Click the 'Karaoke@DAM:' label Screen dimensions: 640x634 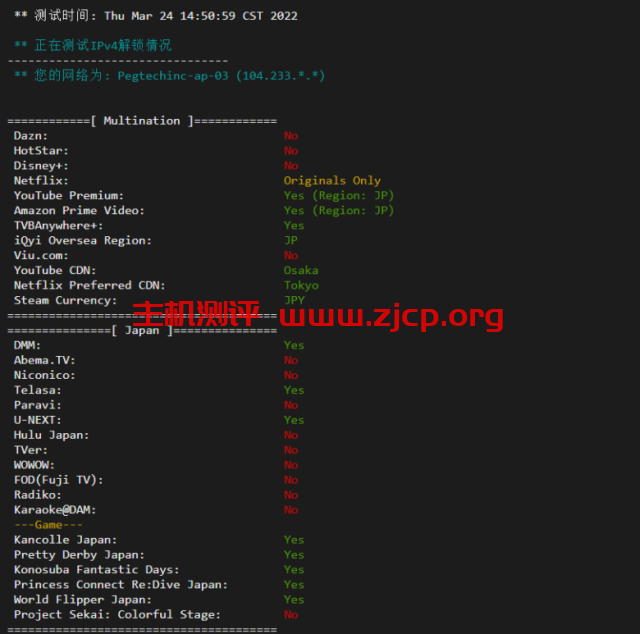[55, 510]
